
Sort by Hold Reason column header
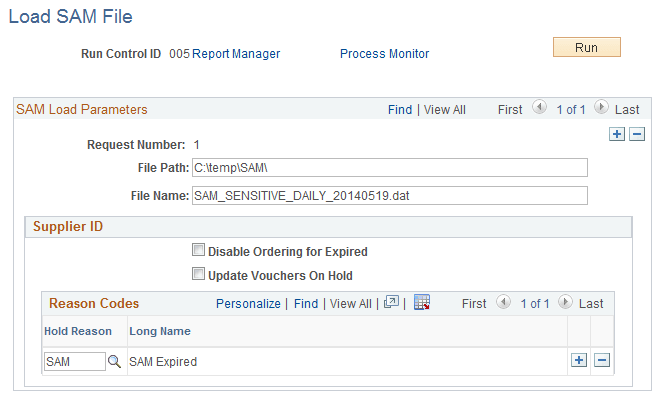(78, 331)
